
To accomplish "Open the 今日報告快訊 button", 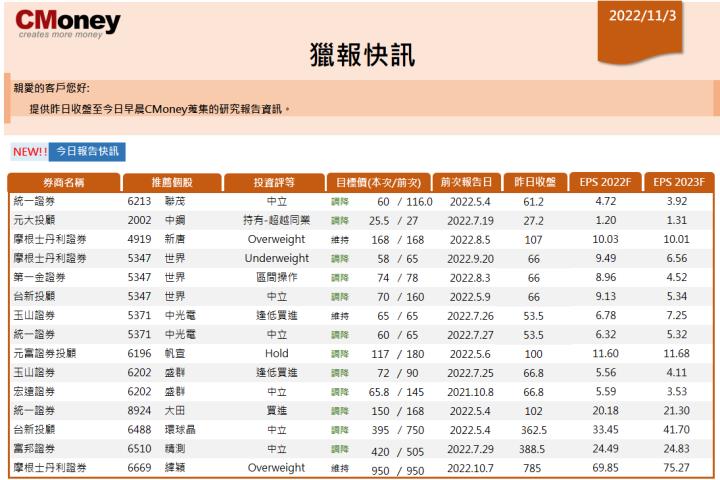I will pos(87,152).
